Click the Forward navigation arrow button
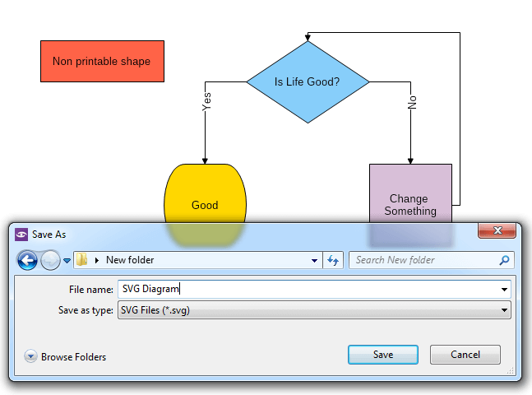 [x=50, y=260]
